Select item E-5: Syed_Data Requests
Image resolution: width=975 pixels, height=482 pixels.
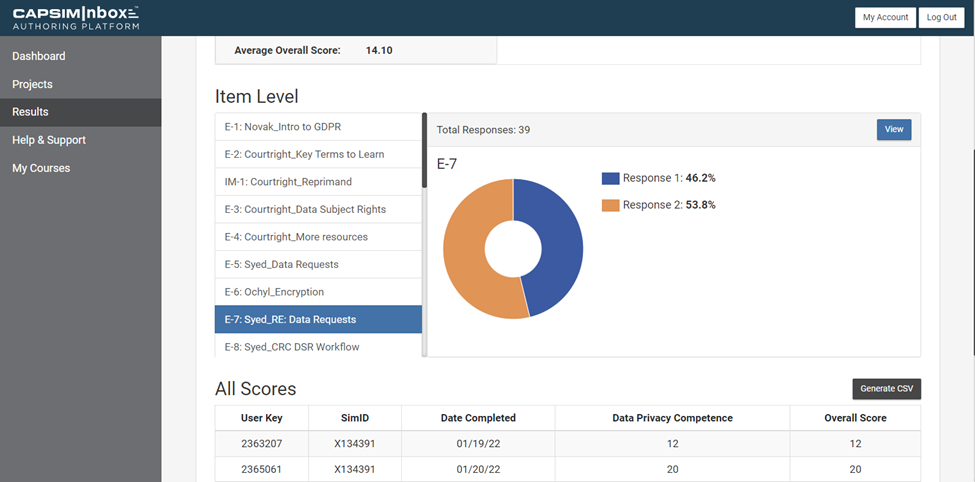(318, 264)
